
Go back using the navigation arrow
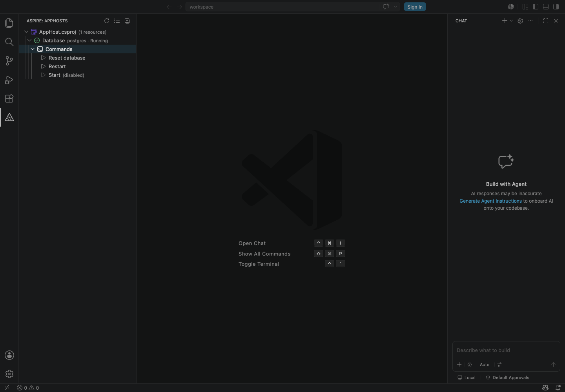tap(169, 7)
